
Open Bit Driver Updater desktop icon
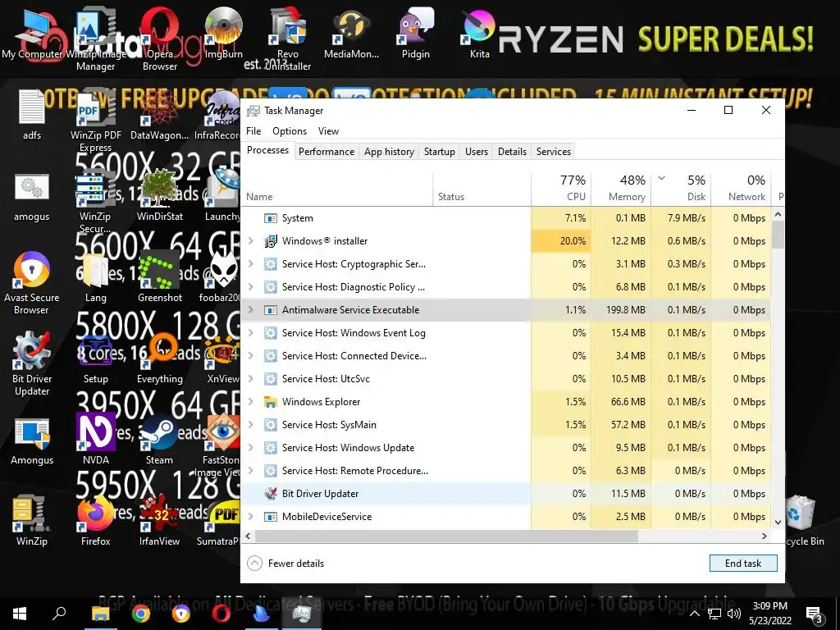point(32,364)
